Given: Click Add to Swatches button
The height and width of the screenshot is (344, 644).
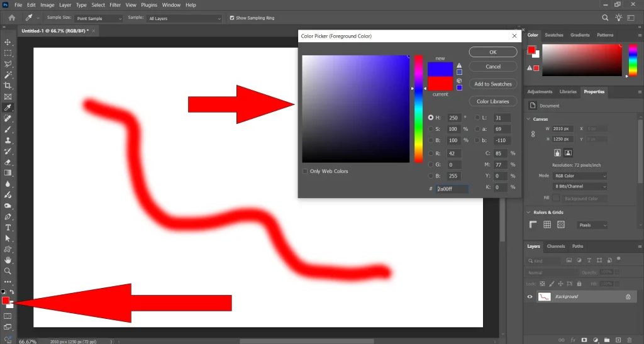Looking at the screenshot, I should click(493, 84).
